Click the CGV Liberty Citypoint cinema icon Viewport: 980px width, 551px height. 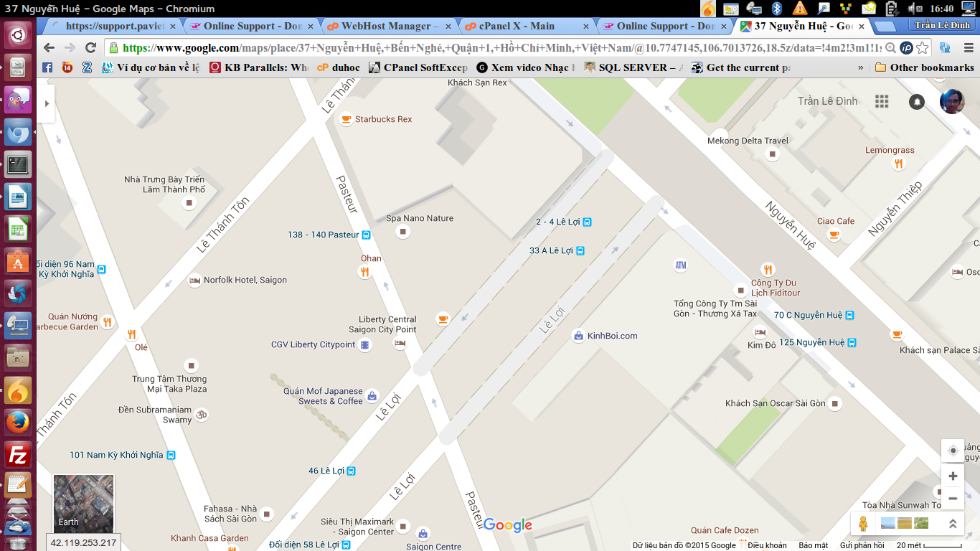tap(365, 345)
